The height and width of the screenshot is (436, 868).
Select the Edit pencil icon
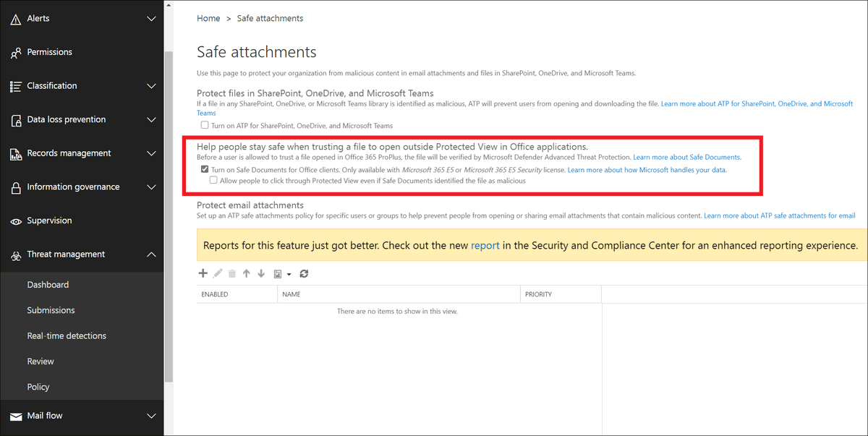[217, 273]
